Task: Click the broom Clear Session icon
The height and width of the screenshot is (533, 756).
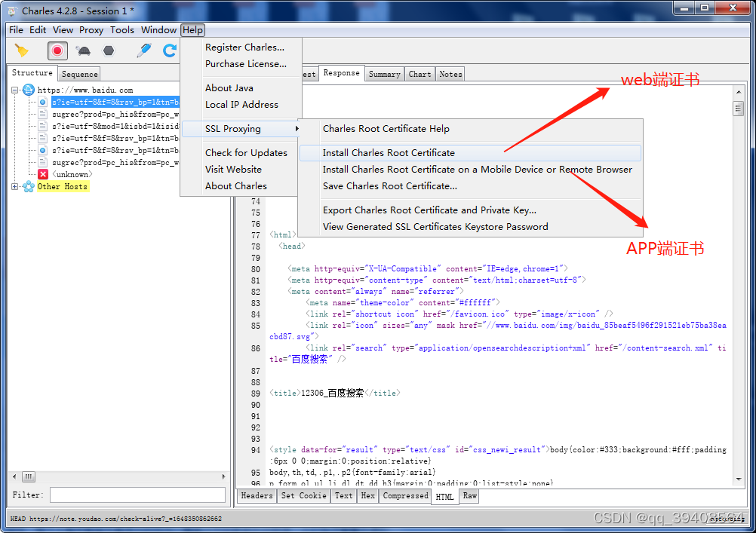Action: (x=22, y=51)
